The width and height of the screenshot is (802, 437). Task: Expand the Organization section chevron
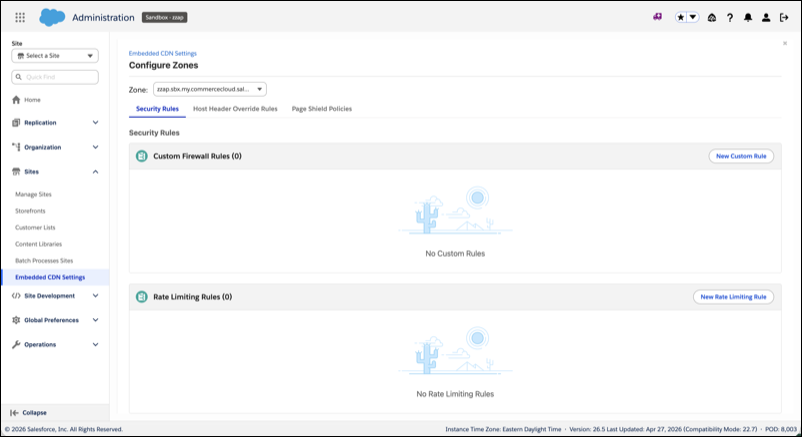(95, 147)
